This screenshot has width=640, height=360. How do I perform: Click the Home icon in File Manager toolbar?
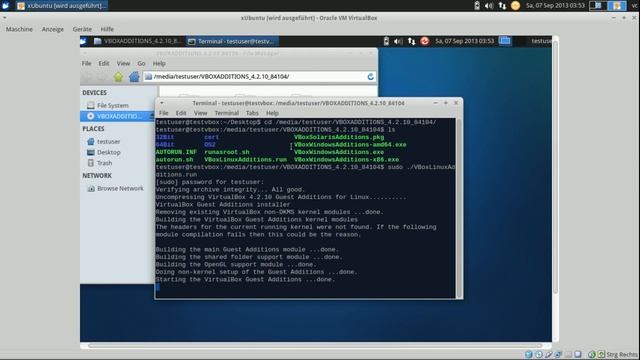pos(134,77)
